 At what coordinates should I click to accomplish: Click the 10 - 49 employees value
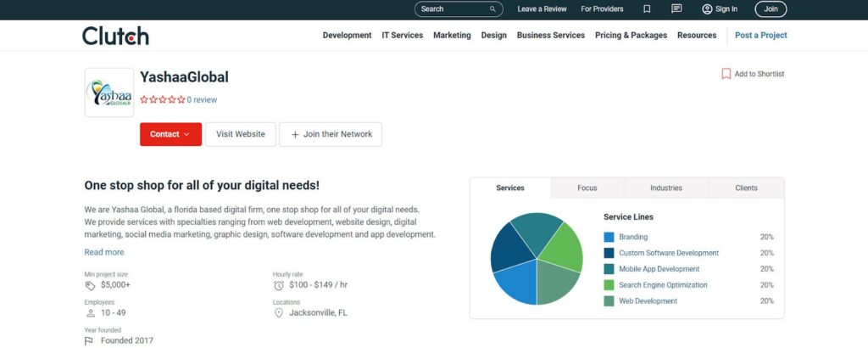pos(114,312)
